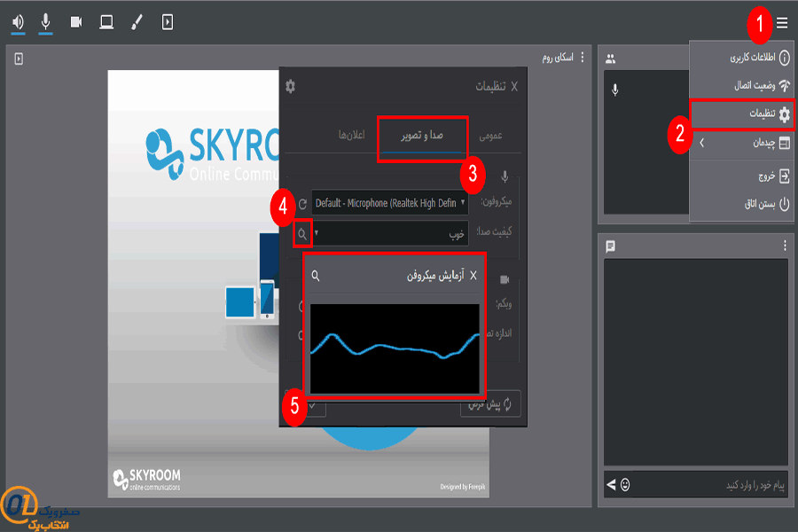The image size is (798, 532).
Task: Select وضعیت اتصال menu item
Action: pyautogui.click(x=741, y=85)
